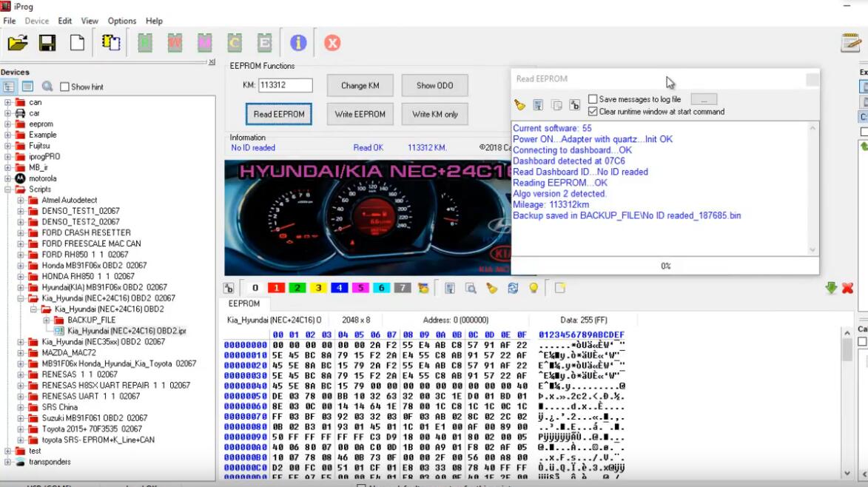868x487 pixels.
Task: Open the Help menu
Action: point(154,21)
